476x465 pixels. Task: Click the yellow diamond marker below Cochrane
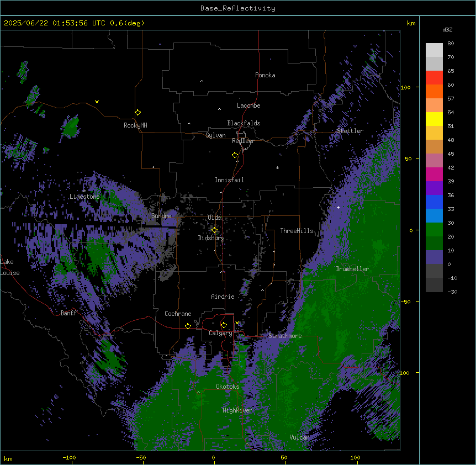point(188,326)
